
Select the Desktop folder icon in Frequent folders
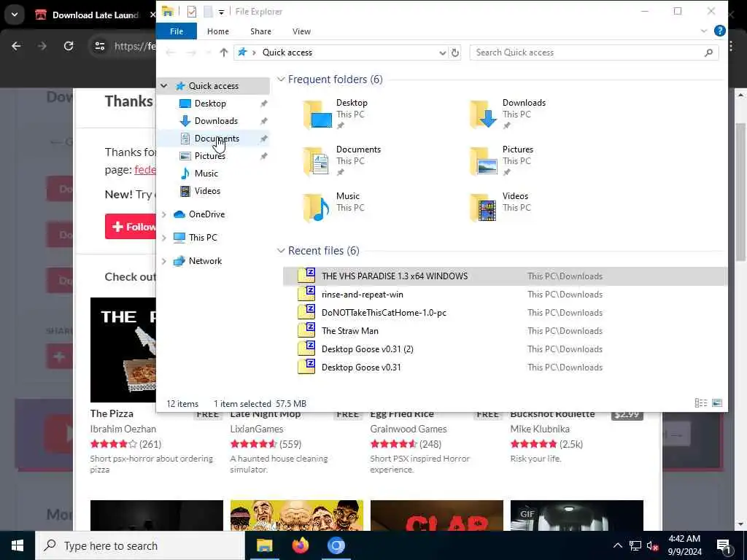[x=317, y=114]
